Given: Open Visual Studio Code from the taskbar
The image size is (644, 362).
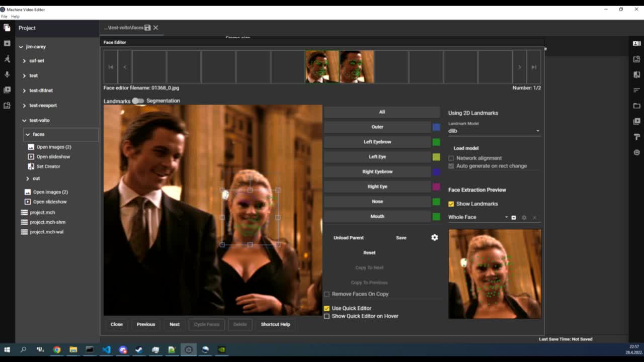Looking at the screenshot, I should coord(106,350).
